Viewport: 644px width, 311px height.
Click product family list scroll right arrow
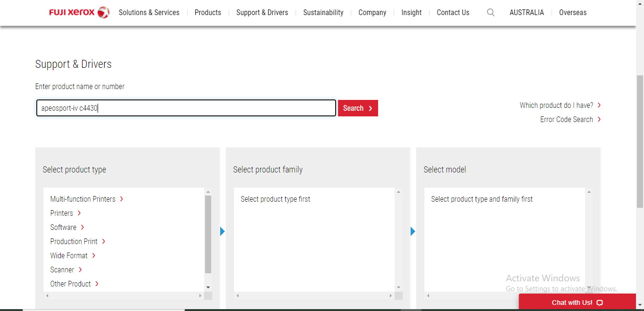pyautogui.click(x=391, y=296)
